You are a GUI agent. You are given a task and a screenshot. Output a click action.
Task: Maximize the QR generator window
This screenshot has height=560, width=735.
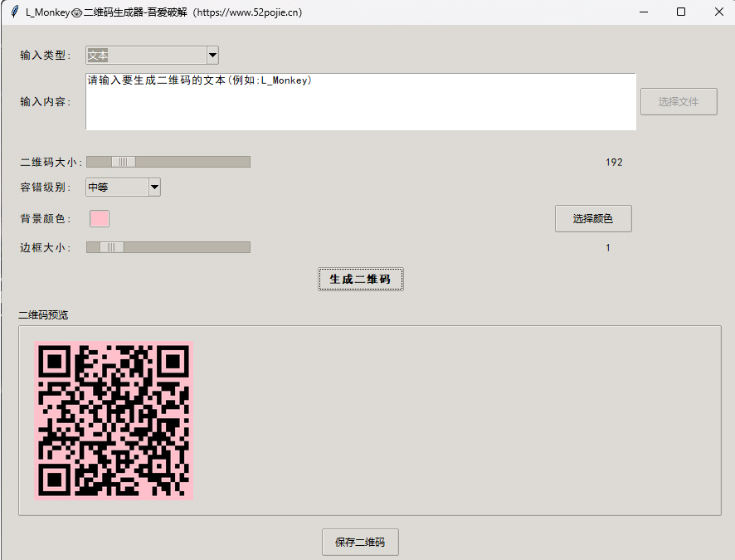point(681,12)
